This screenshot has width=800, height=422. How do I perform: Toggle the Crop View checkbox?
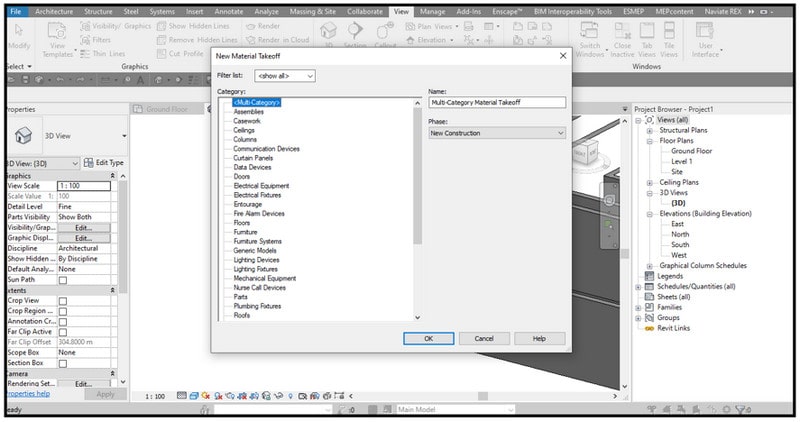coord(63,301)
